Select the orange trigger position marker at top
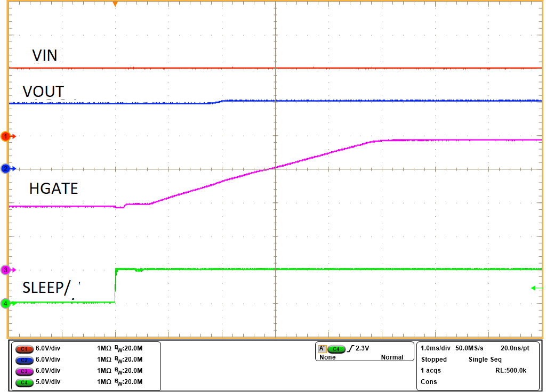This screenshot has width=546, height=392. (x=115, y=4)
